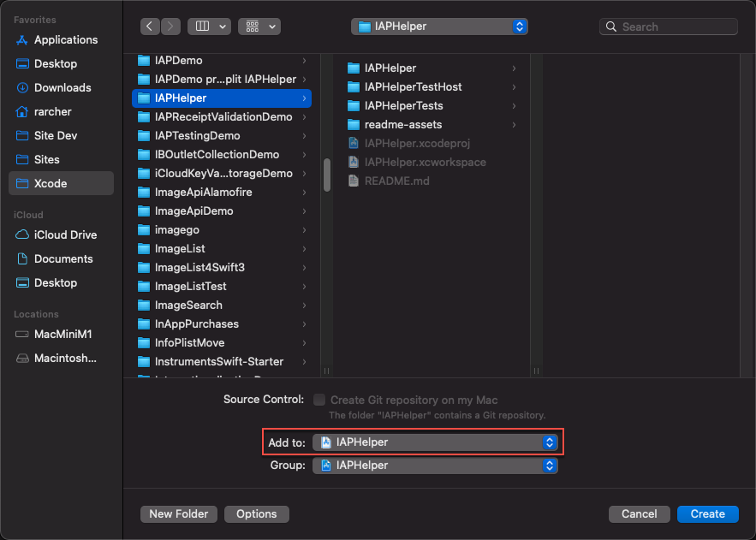
Task: Go back with the left arrow button
Action: point(150,27)
